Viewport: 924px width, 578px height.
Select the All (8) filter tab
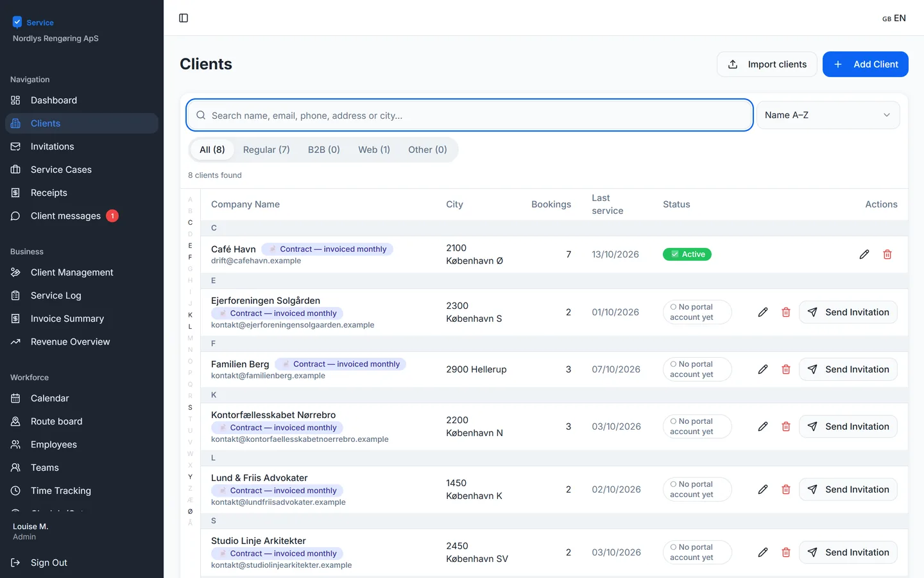[x=212, y=150]
